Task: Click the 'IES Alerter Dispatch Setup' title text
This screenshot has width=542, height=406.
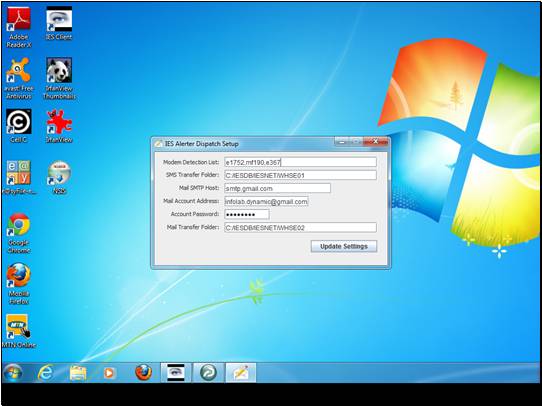Action: tap(202, 144)
